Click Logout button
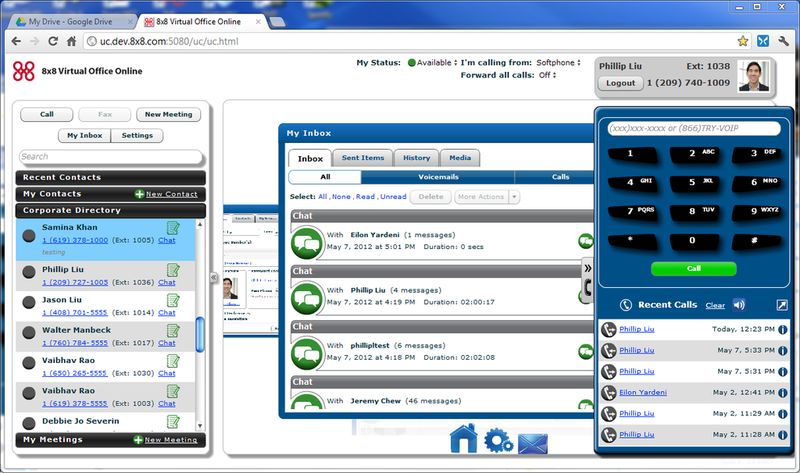This screenshot has width=800, height=473. point(620,83)
